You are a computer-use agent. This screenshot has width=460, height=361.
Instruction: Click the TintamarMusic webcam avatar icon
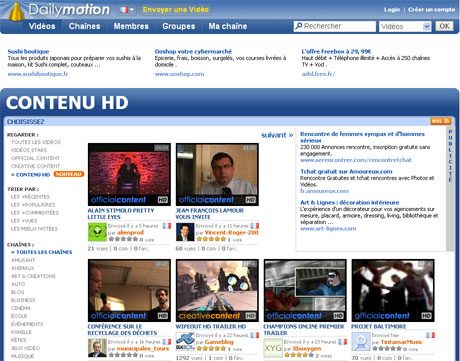click(x=361, y=341)
